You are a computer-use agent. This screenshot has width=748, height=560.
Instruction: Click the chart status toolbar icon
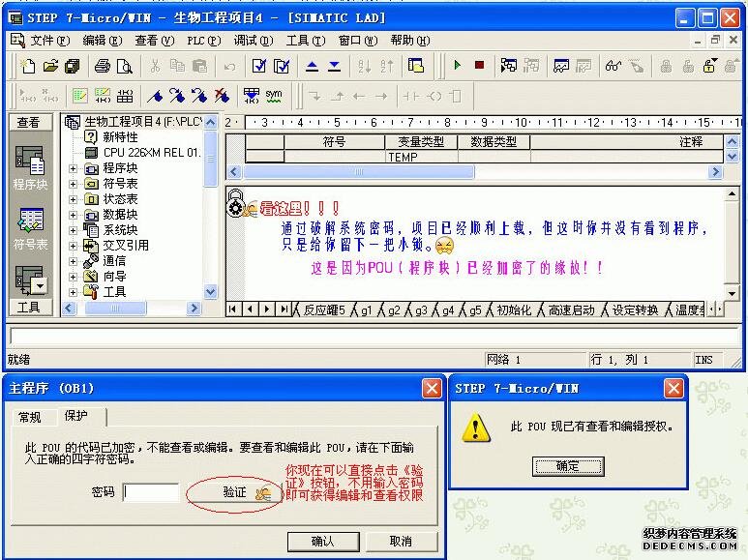click(560, 66)
